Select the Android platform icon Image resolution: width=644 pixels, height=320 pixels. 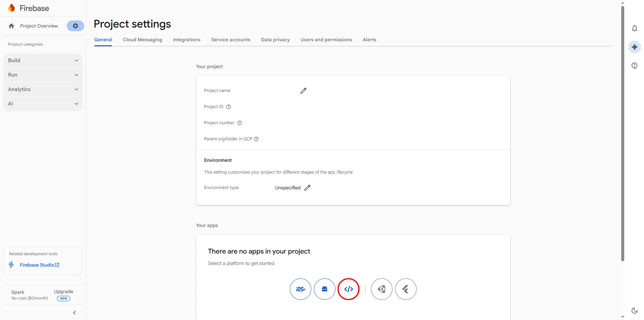tap(324, 289)
